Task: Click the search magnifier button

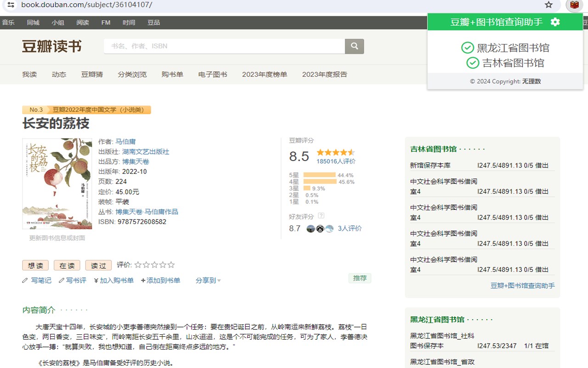Action: tap(354, 46)
